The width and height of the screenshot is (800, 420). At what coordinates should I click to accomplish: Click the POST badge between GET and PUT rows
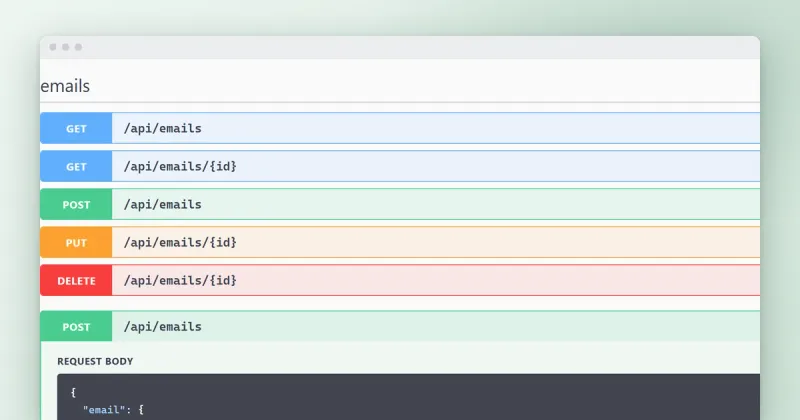click(76, 205)
